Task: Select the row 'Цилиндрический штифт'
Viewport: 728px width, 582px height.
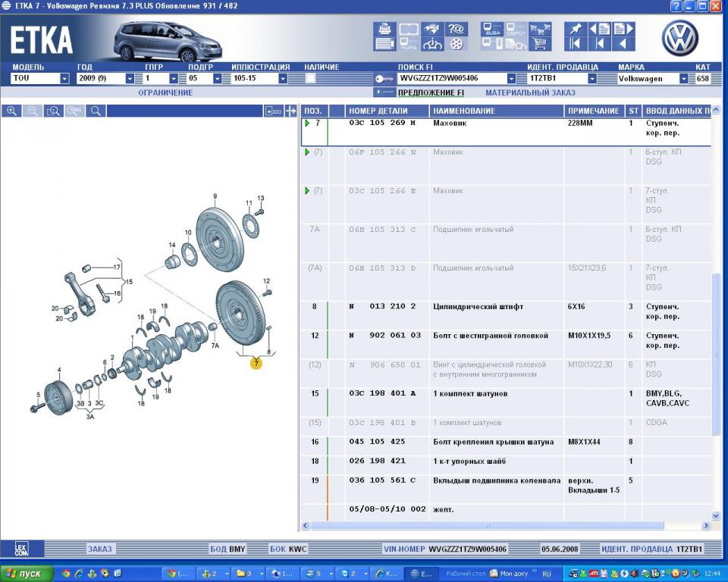Action: [506, 315]
